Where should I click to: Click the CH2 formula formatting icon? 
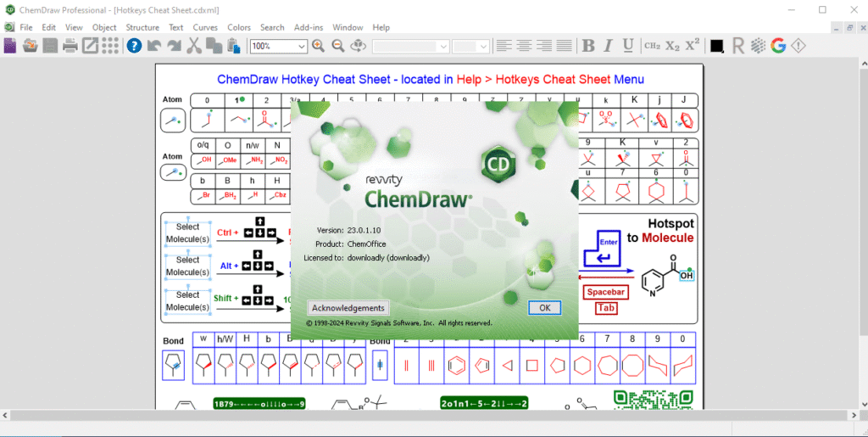652,46
